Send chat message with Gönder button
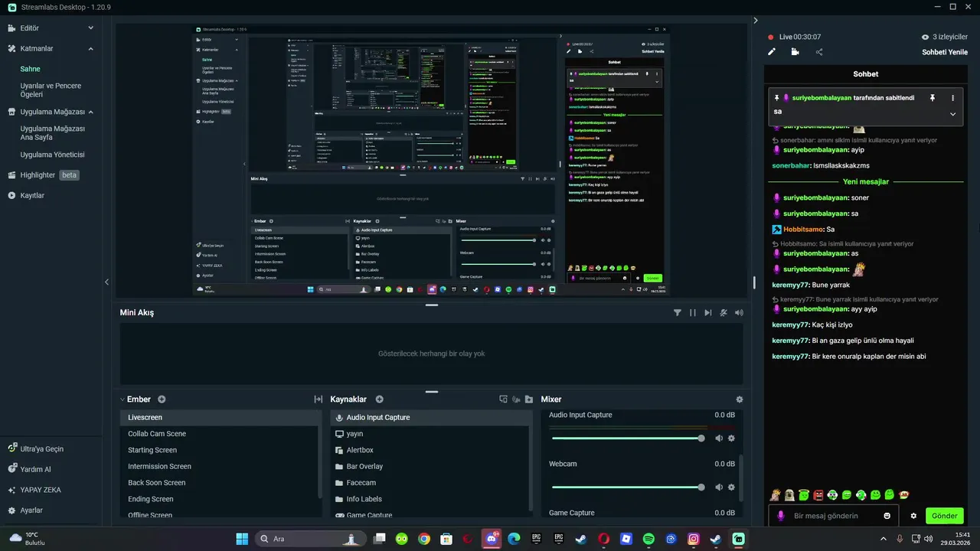This screenshot has width=980, height=551. tap(944, 516)
